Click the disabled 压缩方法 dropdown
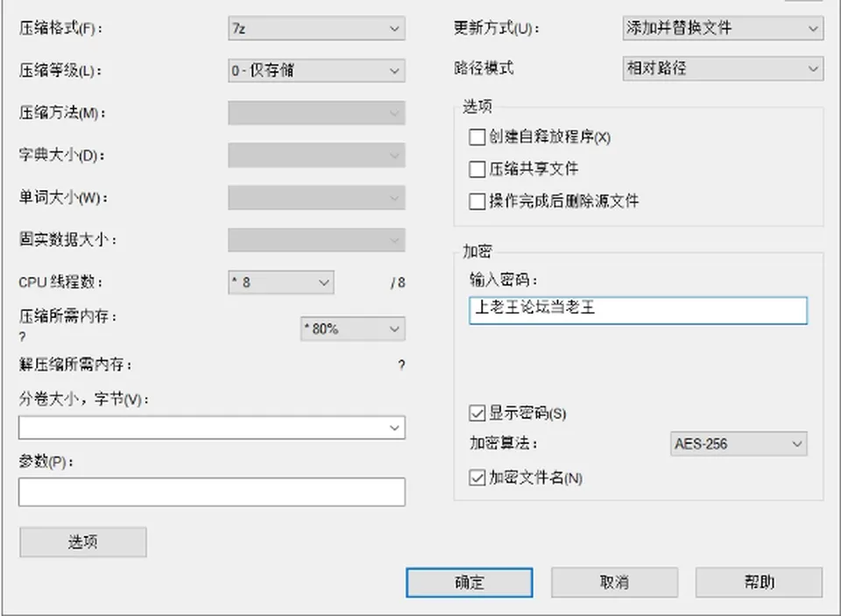Screen dimensions: 841x616 coord(316,113)
